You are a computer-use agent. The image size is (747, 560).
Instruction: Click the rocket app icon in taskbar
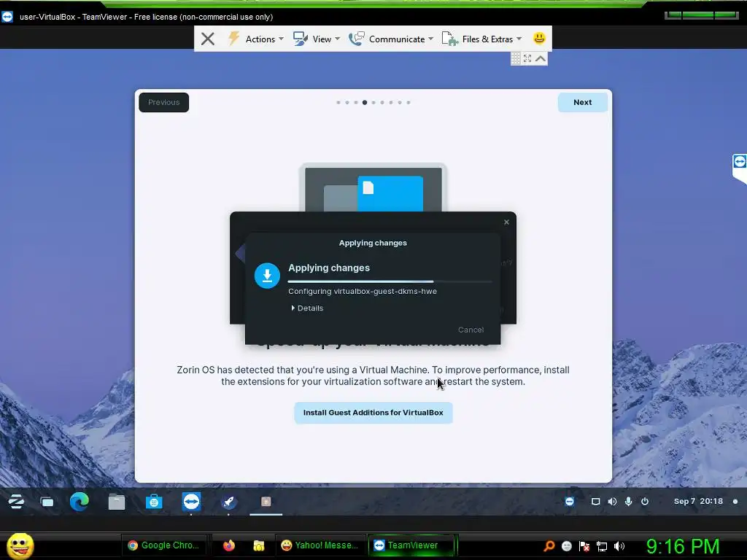click(x=228, y=502)
